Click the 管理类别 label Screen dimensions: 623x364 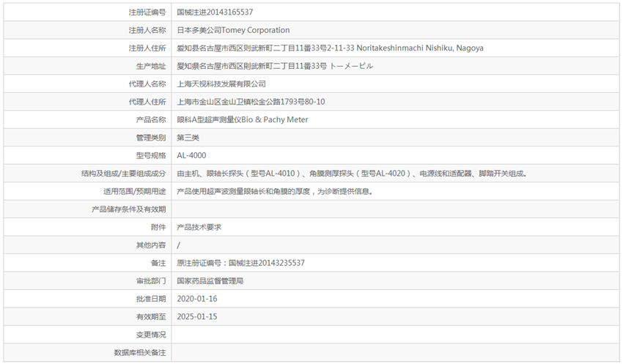(x=151, y=138)
